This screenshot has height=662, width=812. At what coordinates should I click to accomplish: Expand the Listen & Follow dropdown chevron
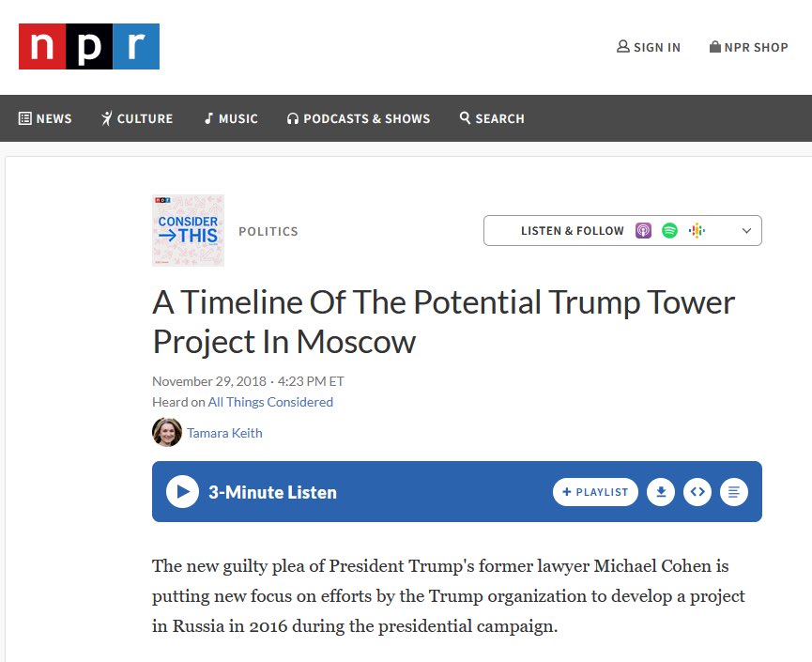(746, 230)
